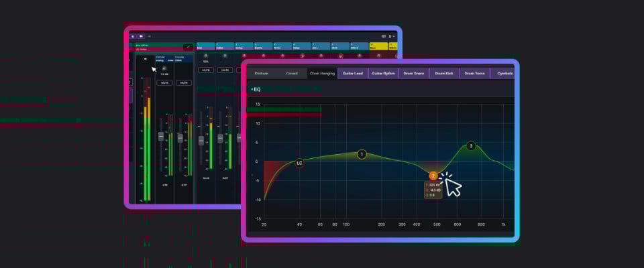Click the pan knob on channel 2 strip
The height and width of the screenshot is (268, 644).
point(225,56)
